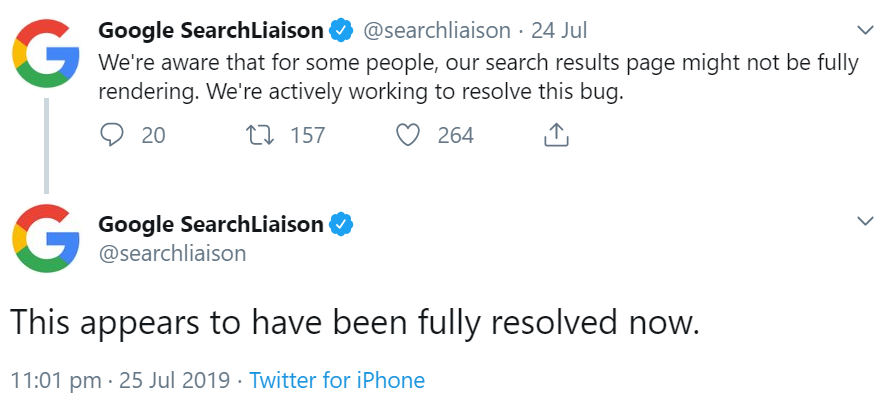891x413 pixels.
Task: Click the reply speech bubble icon
Action: coord(113,135)
